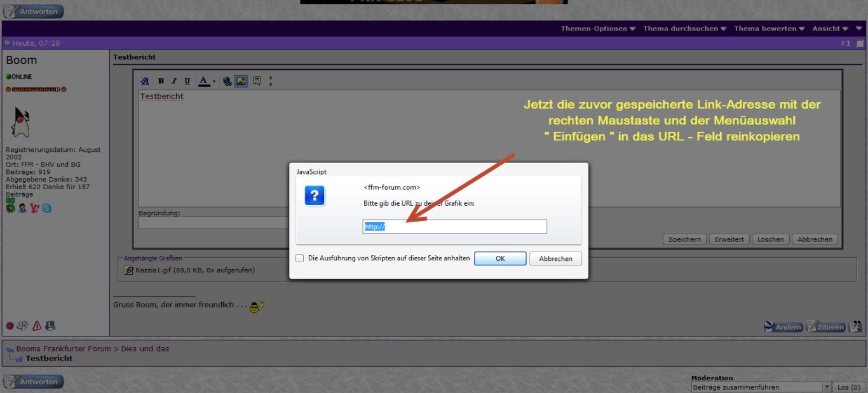Image resolution: width=868 pixels, height=393 pixels.
Task: Click the Underline formatting icon
Action: coord(187,81)
